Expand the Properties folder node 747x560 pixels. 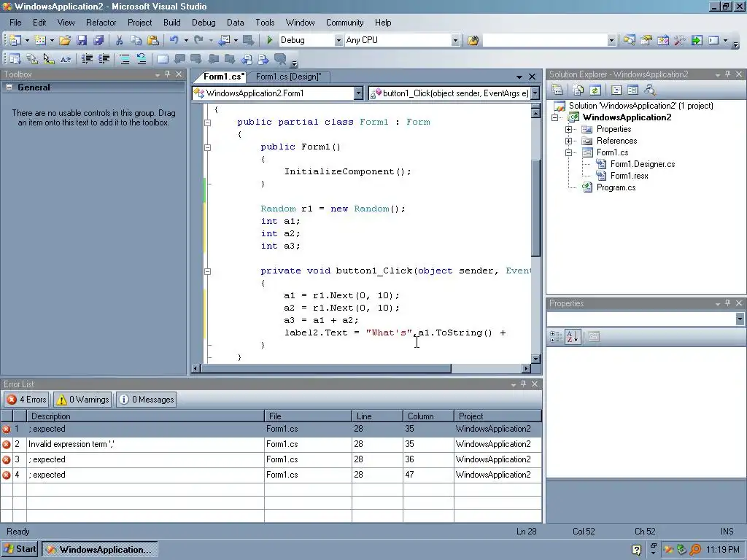click(x=568, y=129)
